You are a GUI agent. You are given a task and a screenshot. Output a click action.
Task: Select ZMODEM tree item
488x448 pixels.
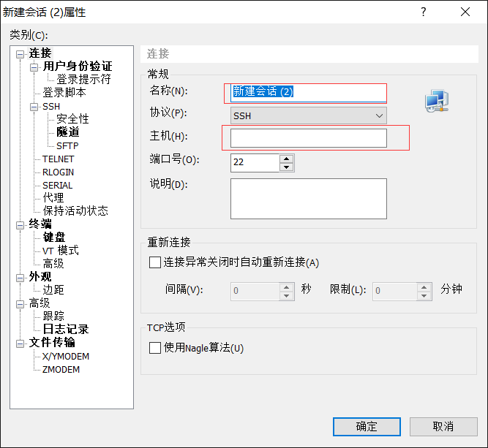[61, 369]
